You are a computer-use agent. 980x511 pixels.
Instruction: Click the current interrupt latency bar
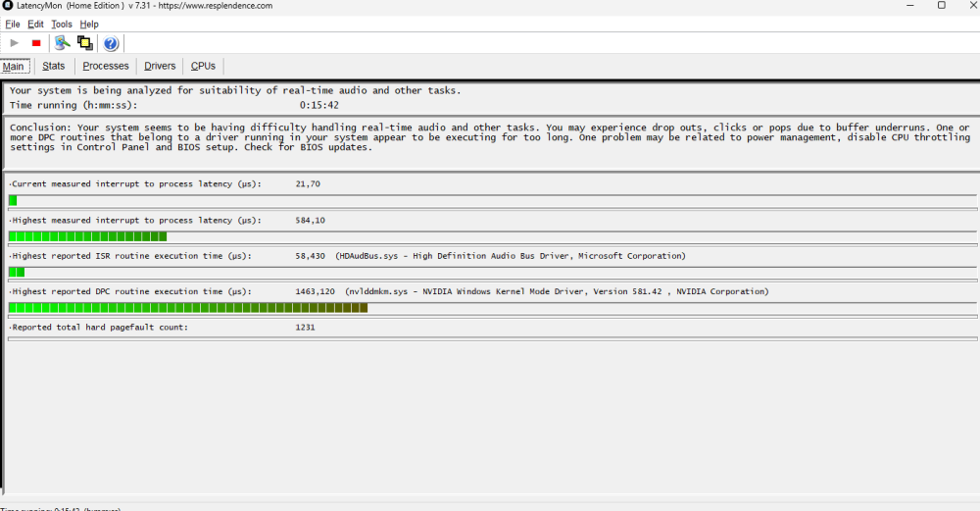pos(13,200)
